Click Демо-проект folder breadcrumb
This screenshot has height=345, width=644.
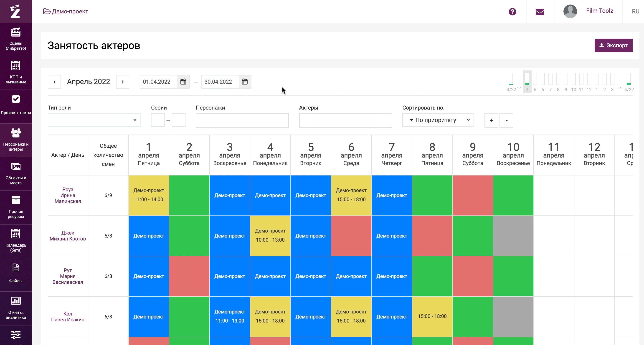(x=66, y=12)
